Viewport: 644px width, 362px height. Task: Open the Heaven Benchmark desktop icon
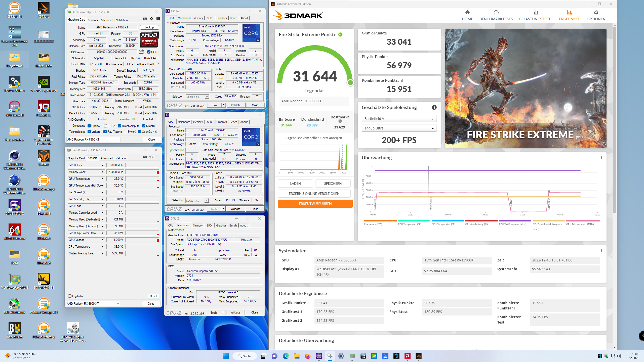pos(14,36)
